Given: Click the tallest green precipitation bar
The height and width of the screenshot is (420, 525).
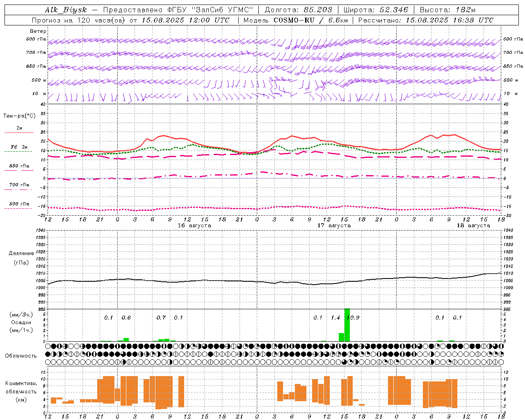Looking at the screenshot, I should point(347,325).
